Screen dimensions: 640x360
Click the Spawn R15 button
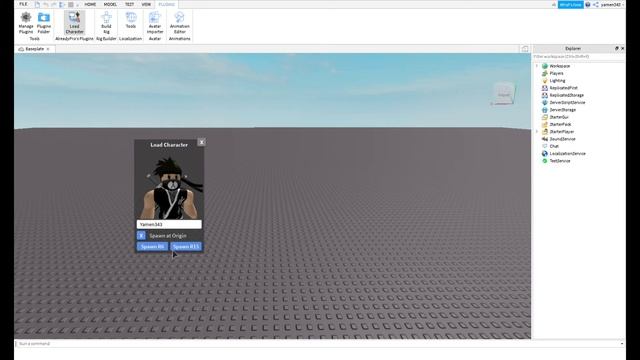[x=186, y=247]
